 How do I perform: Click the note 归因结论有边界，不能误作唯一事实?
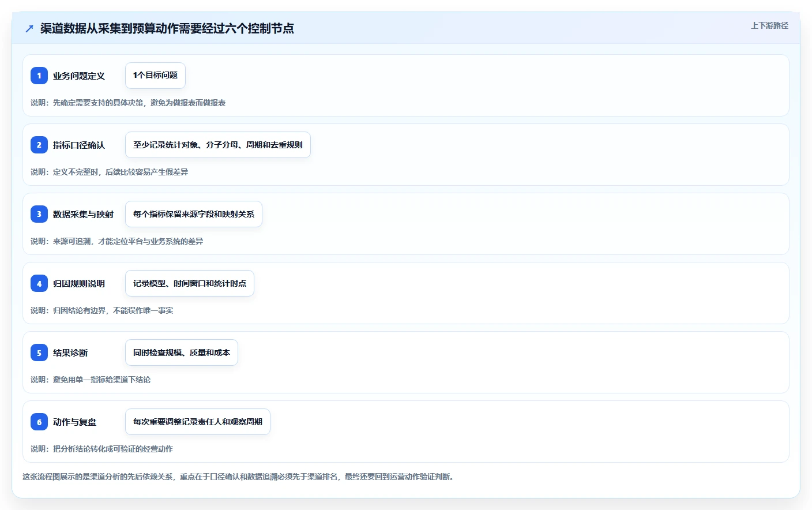point(113,310)
